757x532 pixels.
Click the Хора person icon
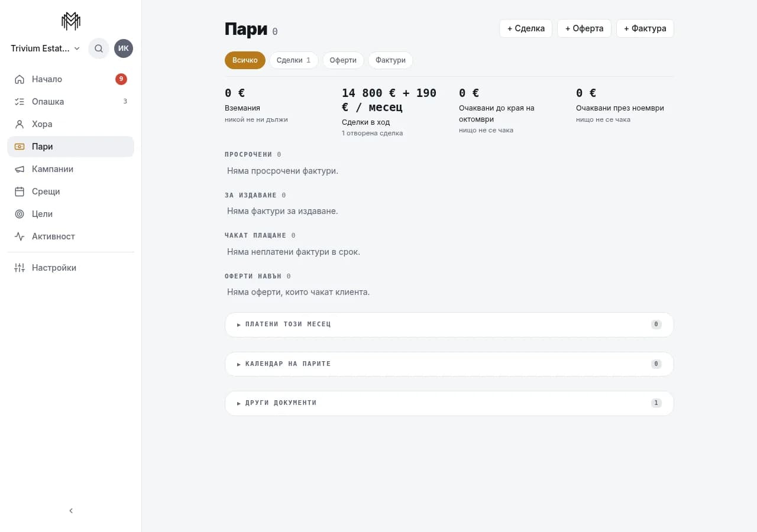[x=20, y=124]
